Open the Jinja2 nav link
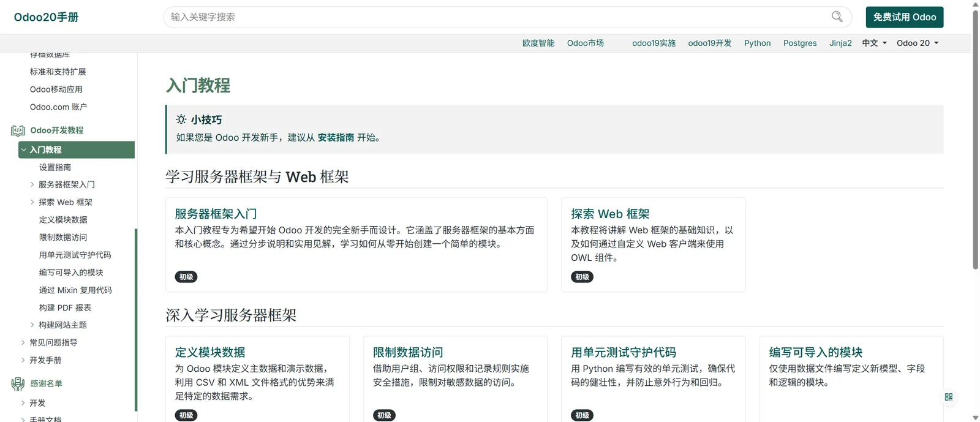Screen dimensions: 980x422 (x=840, y=43)
